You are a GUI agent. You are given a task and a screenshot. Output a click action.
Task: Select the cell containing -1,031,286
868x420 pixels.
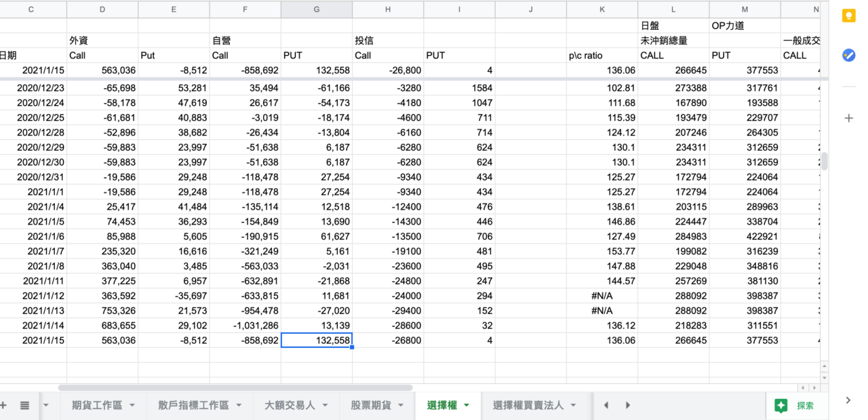[245, 326]
